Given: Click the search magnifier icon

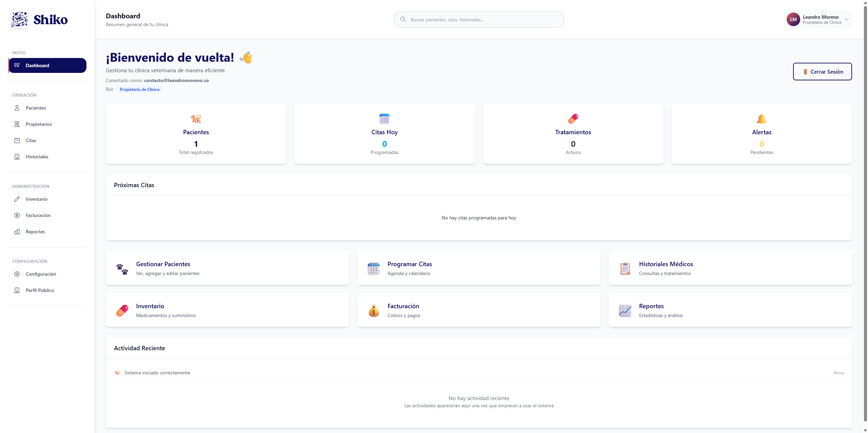Looking at the screenshot, I should point(403,19).
